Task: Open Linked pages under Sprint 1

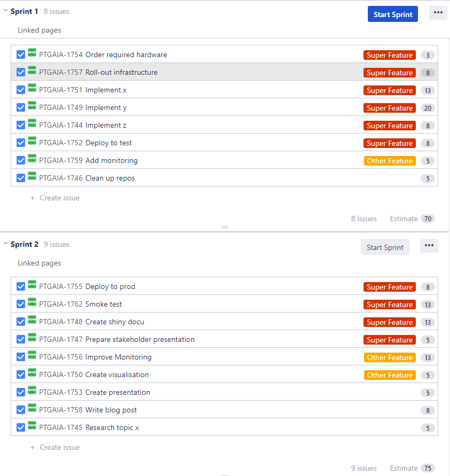Action: [40, 30]
